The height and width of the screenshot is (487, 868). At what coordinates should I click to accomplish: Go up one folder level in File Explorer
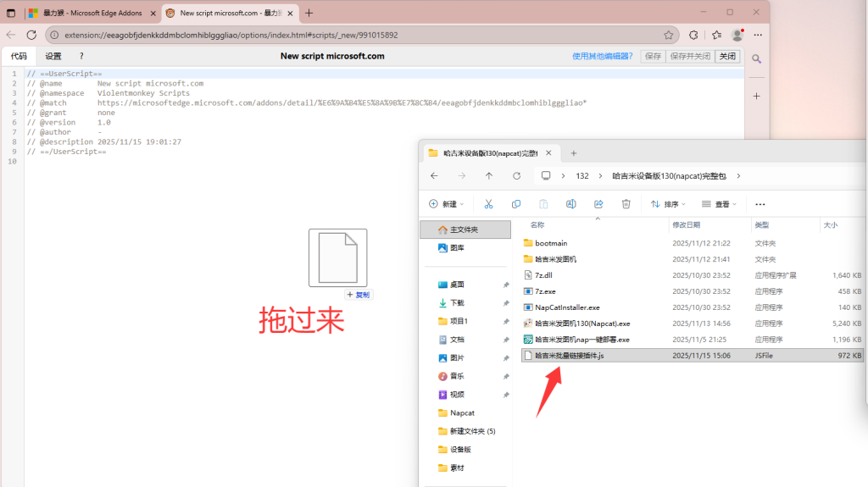[489, 176]
